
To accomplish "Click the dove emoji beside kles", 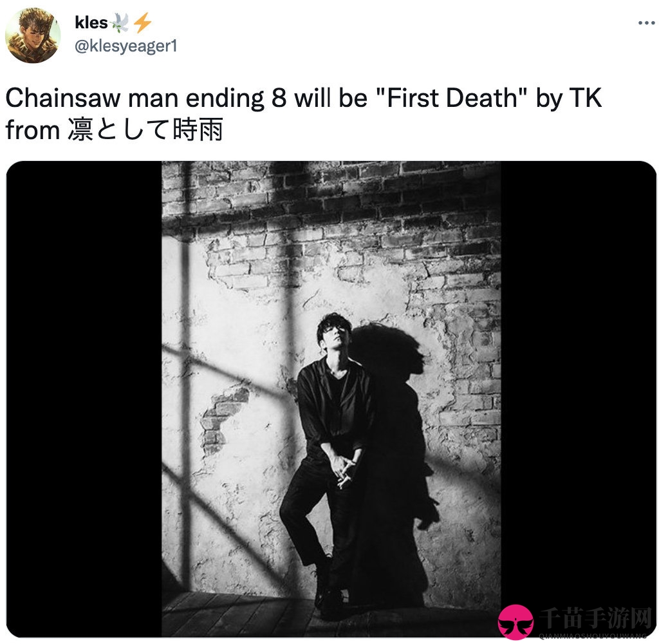I will (x=120, y=23).
